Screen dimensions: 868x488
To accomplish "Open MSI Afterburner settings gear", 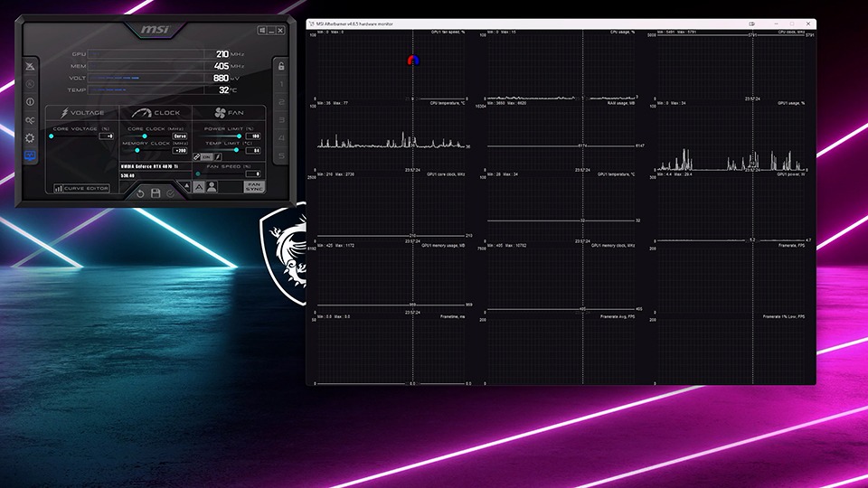I will coord(30,138).
